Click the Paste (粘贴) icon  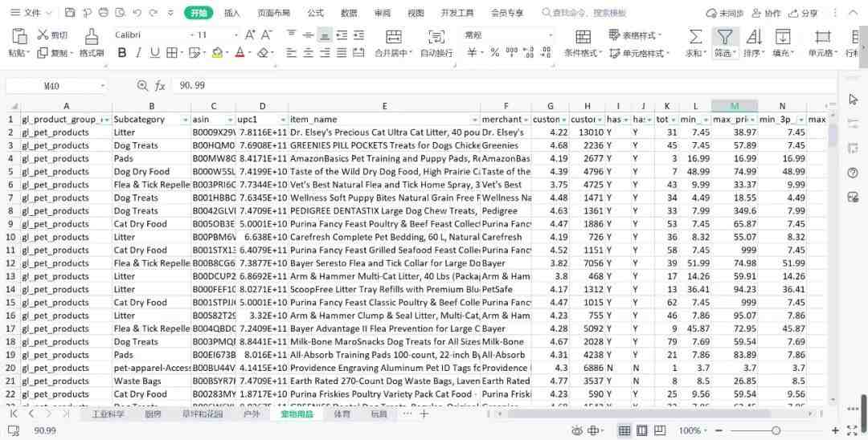(x=19, y=36)
